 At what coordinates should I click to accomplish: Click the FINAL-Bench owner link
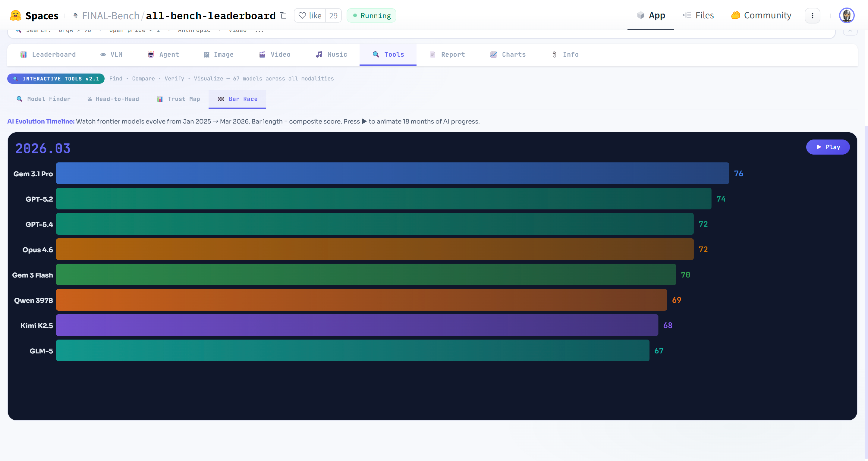tap(111, 15)
